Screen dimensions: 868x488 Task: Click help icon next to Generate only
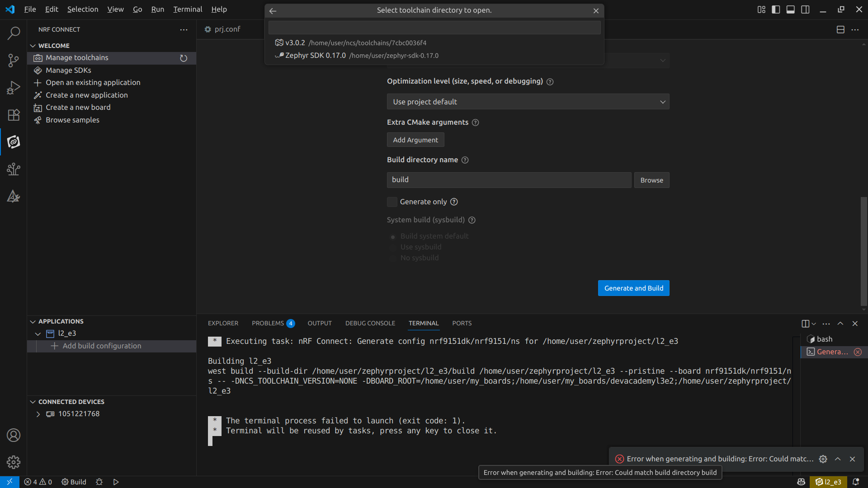(454, 202)
